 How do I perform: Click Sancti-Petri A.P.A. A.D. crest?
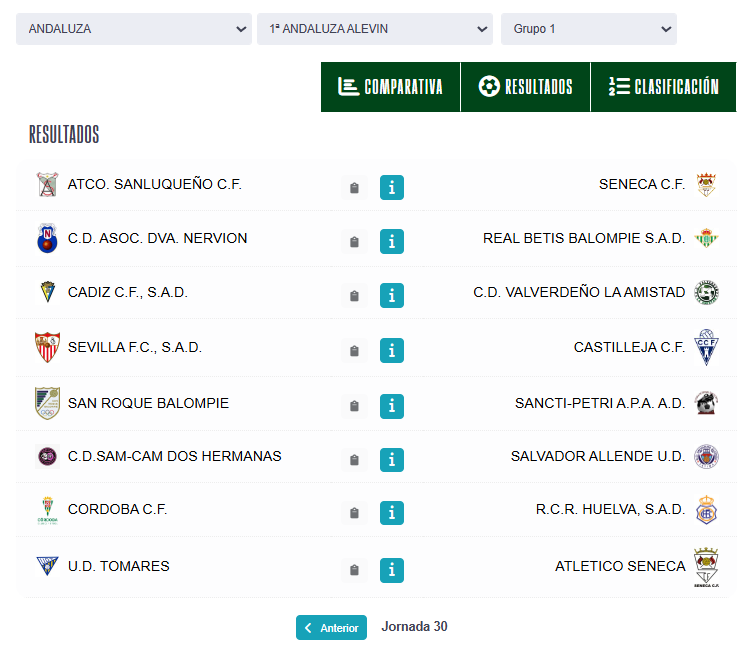click(x=706, y=403)
